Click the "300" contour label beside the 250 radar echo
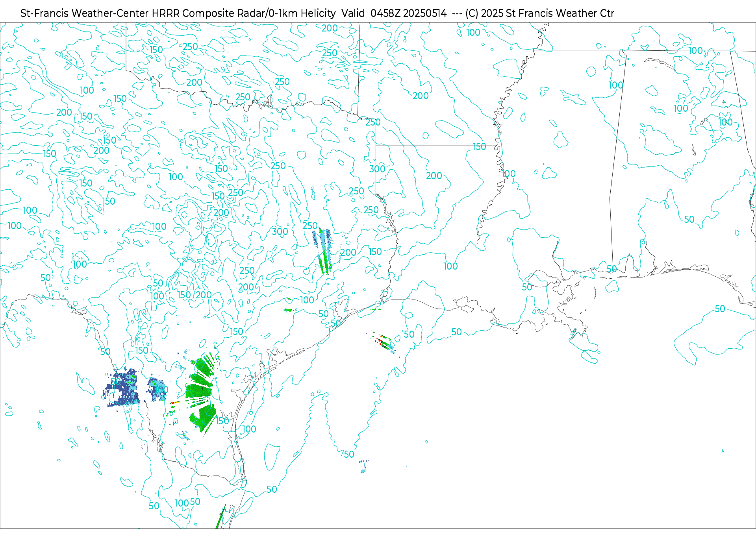 click(x=280, y=231)
